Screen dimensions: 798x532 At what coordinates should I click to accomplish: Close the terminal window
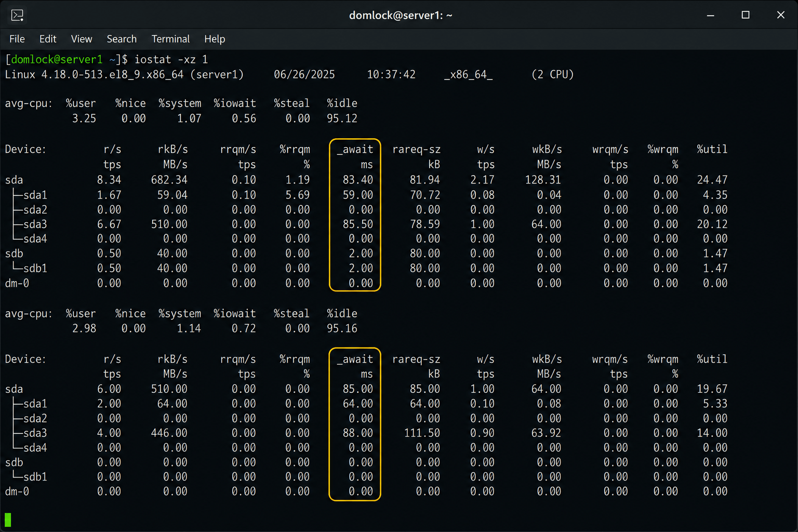[x=780, y=15]
